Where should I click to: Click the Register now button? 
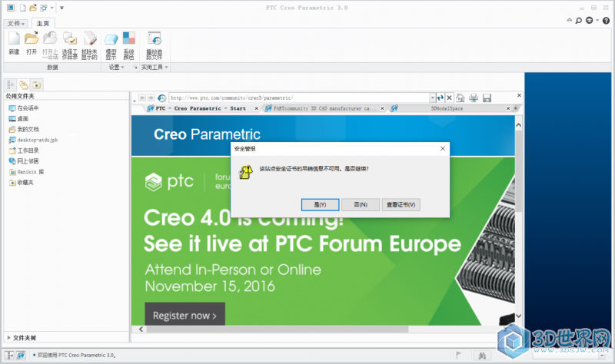184,315
